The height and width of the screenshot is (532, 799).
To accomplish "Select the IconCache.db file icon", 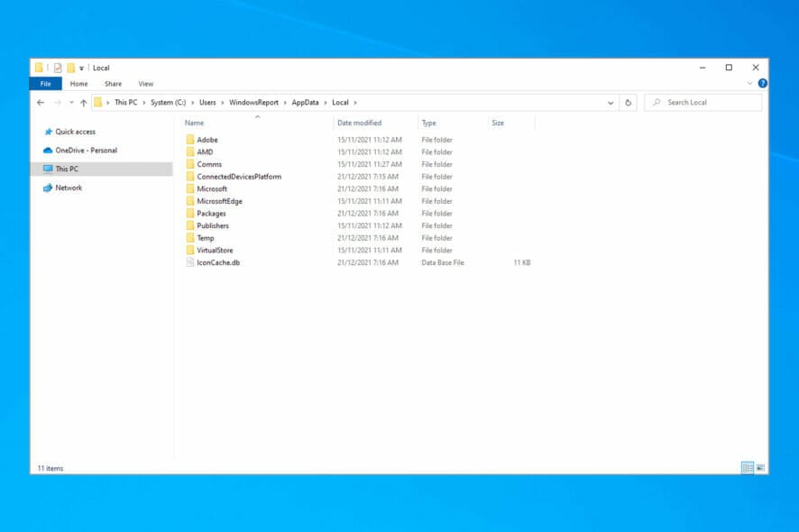I will [x=190, y=262].
